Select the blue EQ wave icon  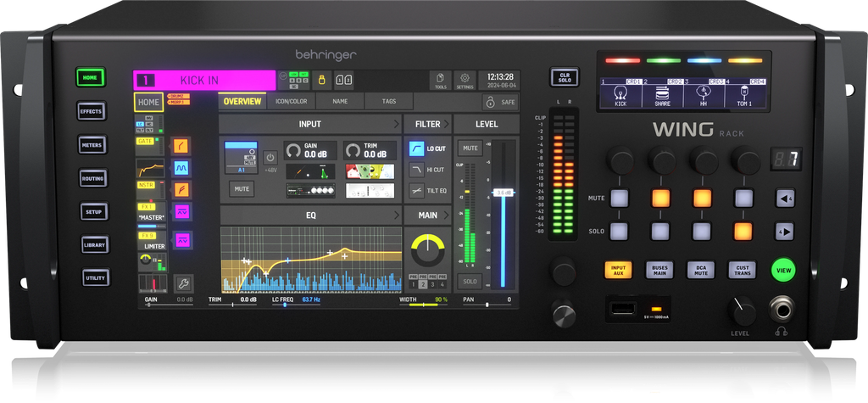click(x=181, y=167)
